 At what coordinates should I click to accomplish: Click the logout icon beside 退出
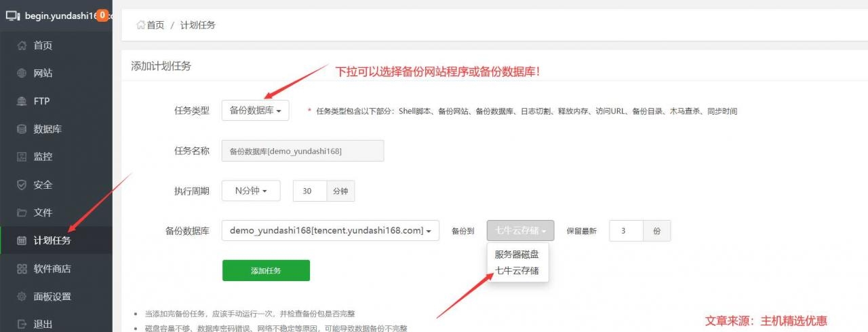pyautogui.click(x=22, y=324)
